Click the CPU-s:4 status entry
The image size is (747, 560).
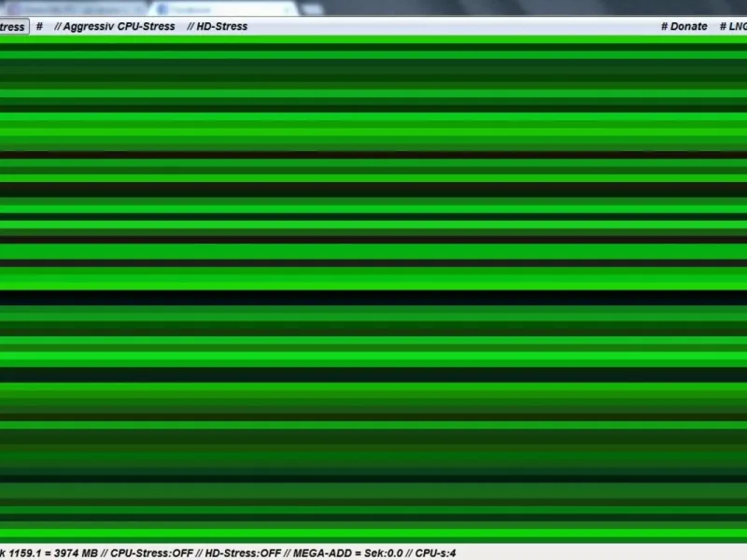coord(435,553)
